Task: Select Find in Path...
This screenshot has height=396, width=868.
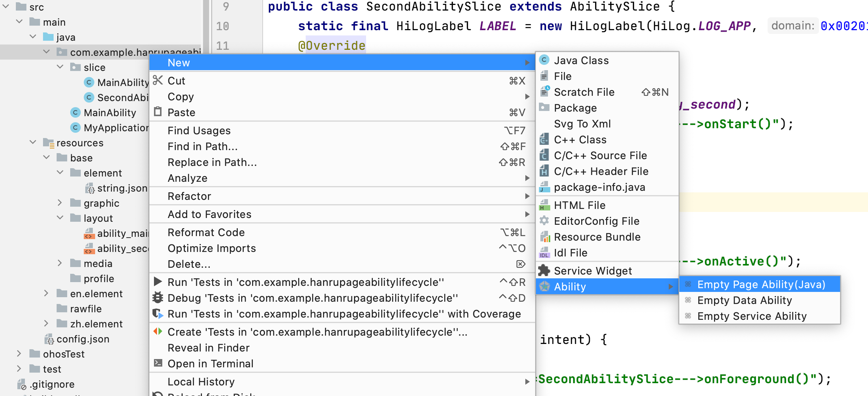Action: point(342,146)
